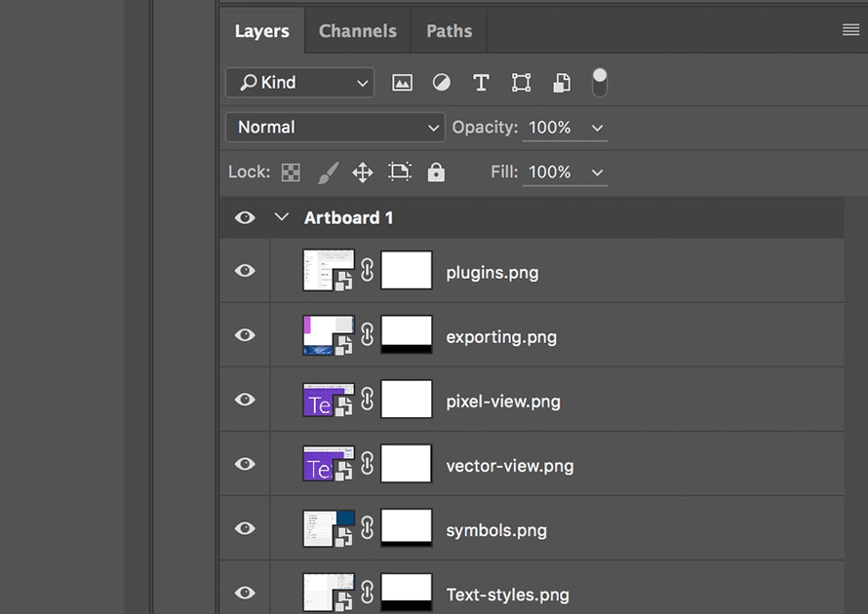The width and height of the screenshot is (868, 614).
Task: Lock all with padlock icon
Action: [436, 173]
